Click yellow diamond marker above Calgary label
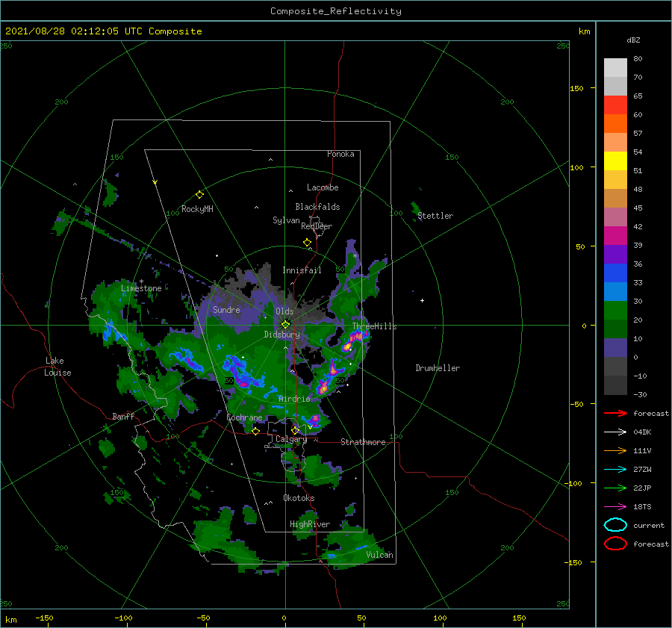The height and width of the screenshot is (628, 672). [295, 430]
